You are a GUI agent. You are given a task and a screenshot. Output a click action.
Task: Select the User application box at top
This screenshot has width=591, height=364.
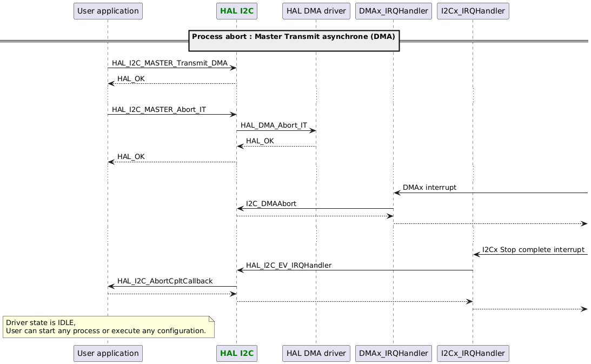click(108, 11)
